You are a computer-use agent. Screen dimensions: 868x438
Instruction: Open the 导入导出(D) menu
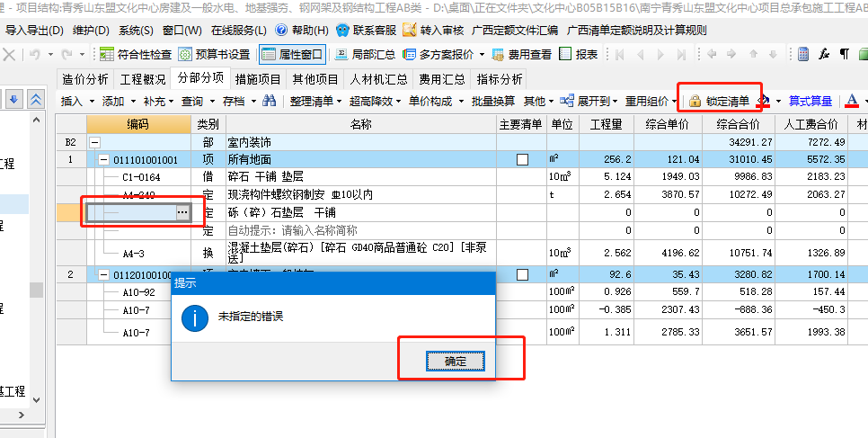click(x=34, y=31)
